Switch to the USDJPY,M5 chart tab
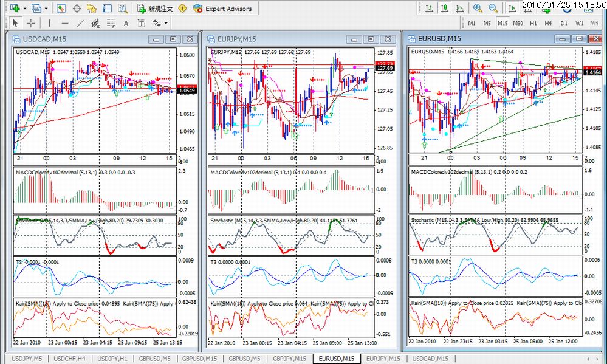 point(27,359)
